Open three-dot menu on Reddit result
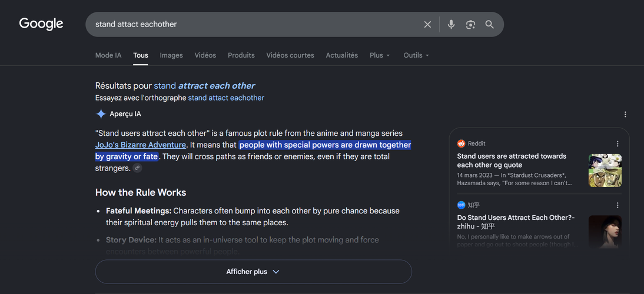 618,143
